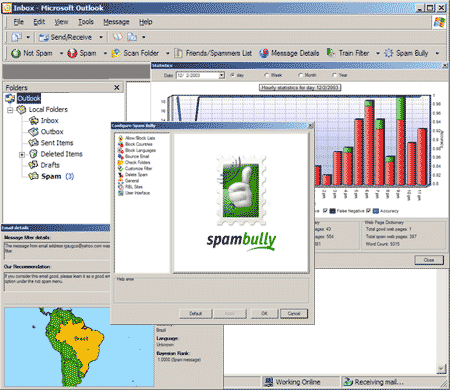This screenshot has width=450, height=390.
Task: Open Message Details from the toolbar
Action: pos(289,53)
